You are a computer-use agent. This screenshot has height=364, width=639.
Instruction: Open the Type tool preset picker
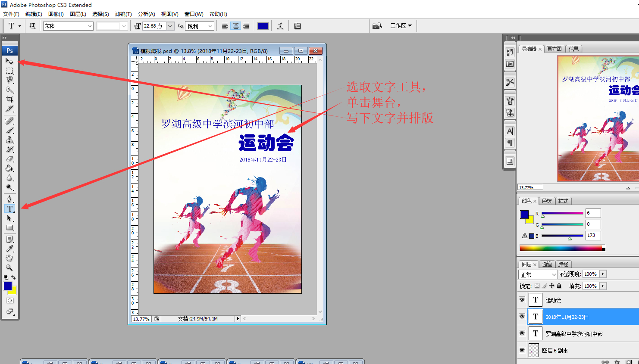(x=14, y=26)
